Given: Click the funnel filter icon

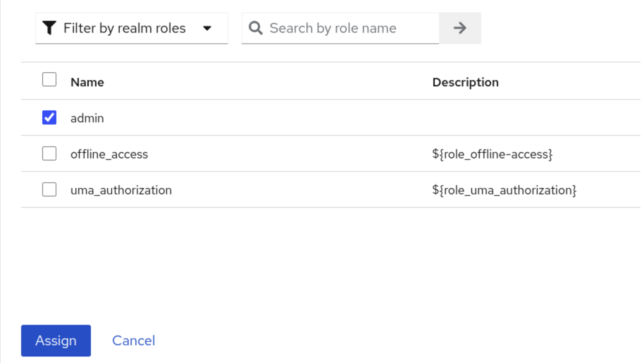Looking at the screenshot, I should [49, 28].
